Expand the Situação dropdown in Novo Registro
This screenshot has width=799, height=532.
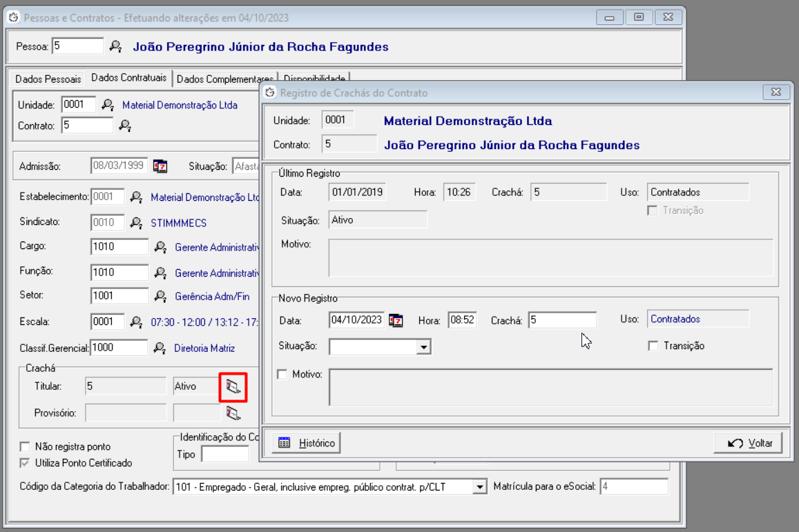pyautogui.click(x=423, y=346)
